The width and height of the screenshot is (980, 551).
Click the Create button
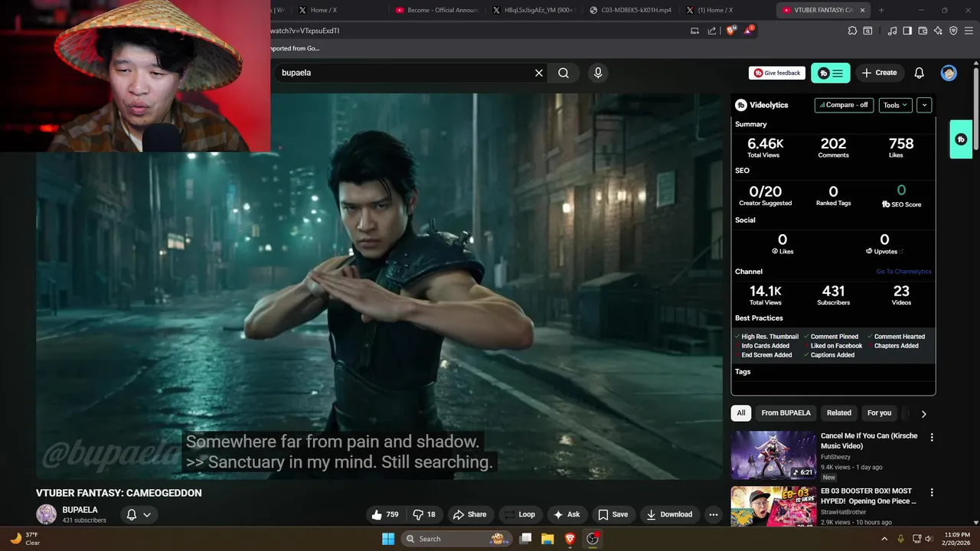point(879,73)
